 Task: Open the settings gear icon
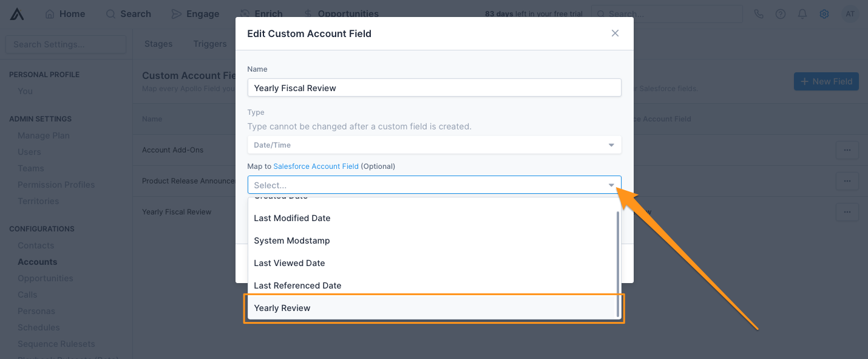point(824,13)
